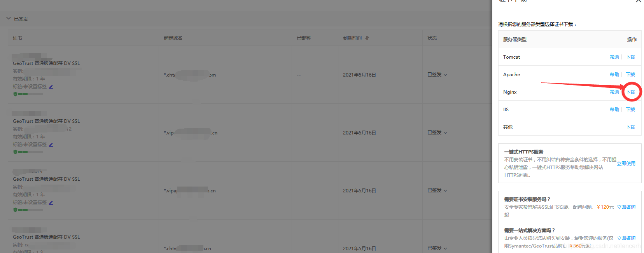Image resolution: width=644 pixels, height=253 pixels.
Task: Select the IIS server type cell
Action: (x=532, y=110)
